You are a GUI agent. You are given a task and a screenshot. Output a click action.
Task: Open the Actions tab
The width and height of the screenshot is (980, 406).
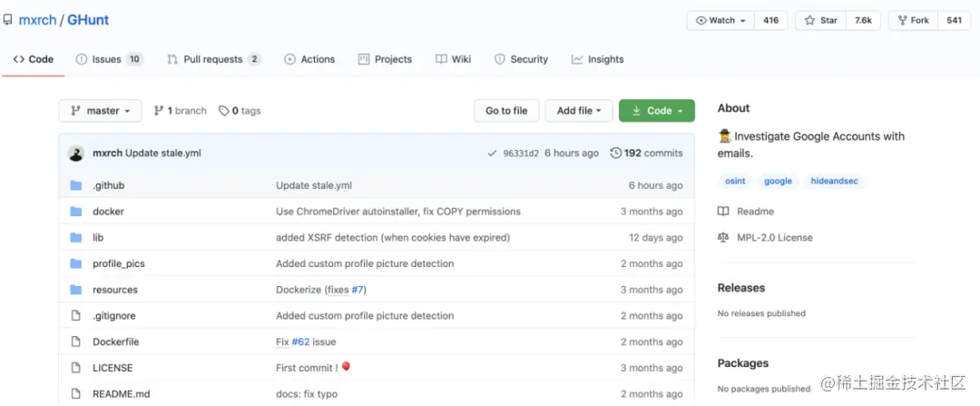(309, 59)
